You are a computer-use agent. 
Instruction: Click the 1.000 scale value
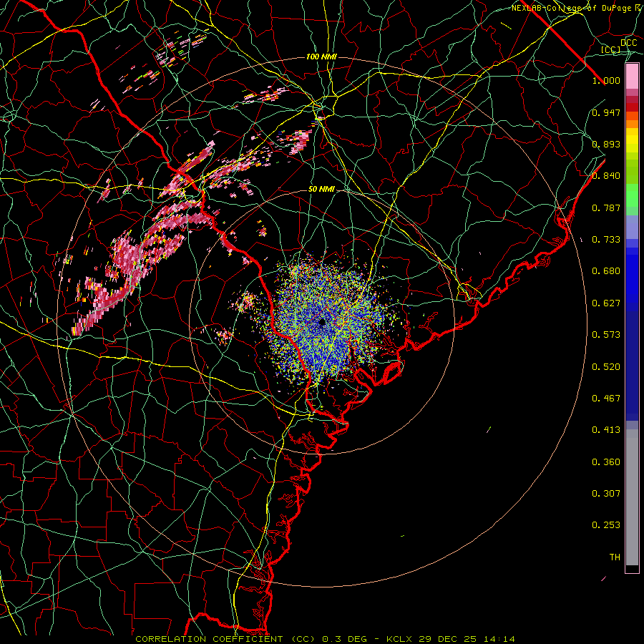pos(606,80)
